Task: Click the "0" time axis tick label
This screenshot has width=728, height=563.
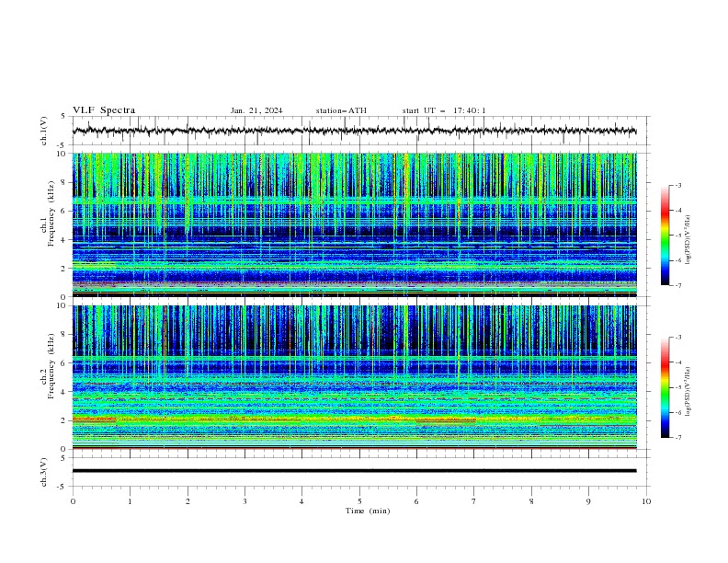Action: click(73, 501)
